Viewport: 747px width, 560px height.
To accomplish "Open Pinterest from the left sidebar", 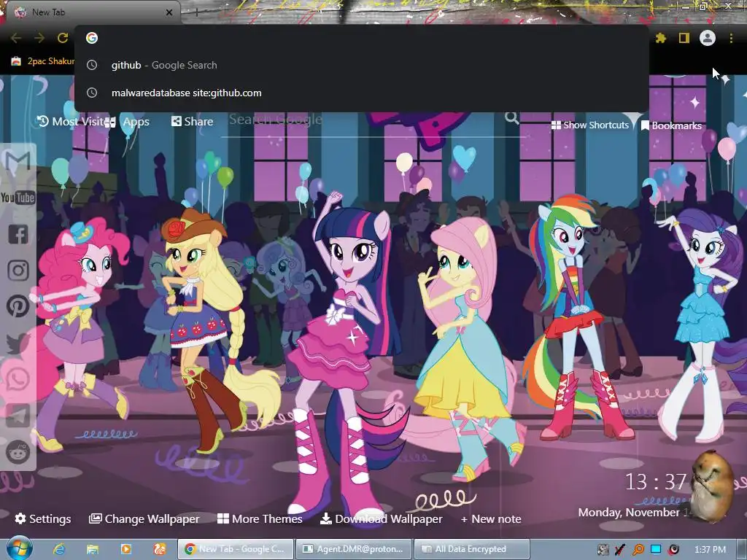I will click(18, 306).
